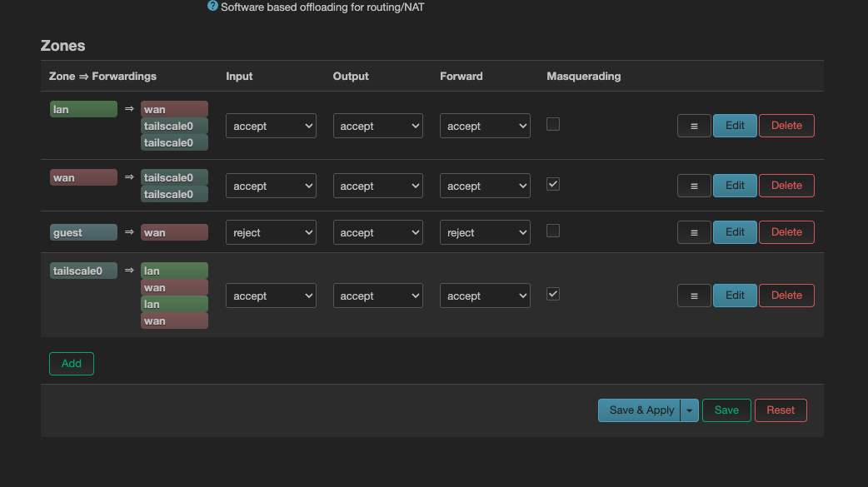Open the Save & Apply dropdown arrow

(x=690, y=410)
